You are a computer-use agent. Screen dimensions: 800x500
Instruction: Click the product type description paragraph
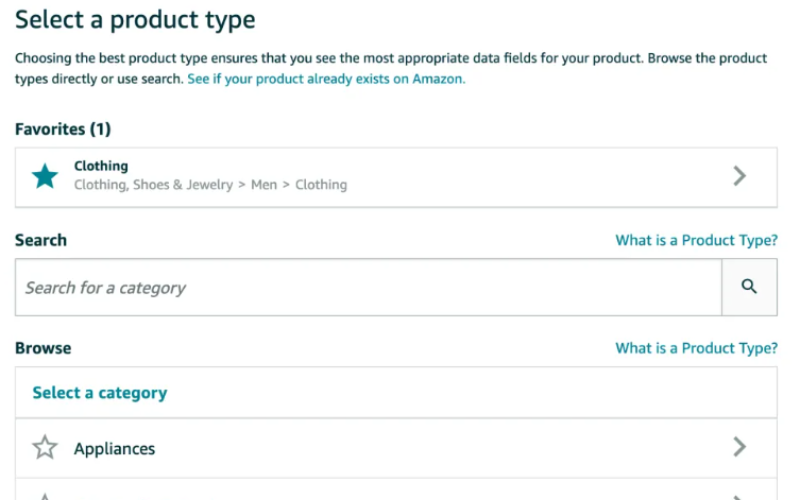tap(391, 68)
